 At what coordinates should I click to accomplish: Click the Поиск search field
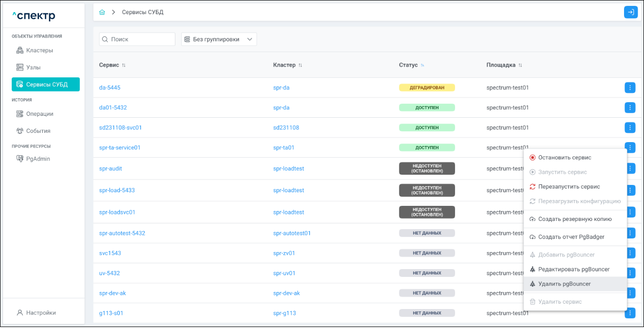pyautogui.click(x=137, y=39)
